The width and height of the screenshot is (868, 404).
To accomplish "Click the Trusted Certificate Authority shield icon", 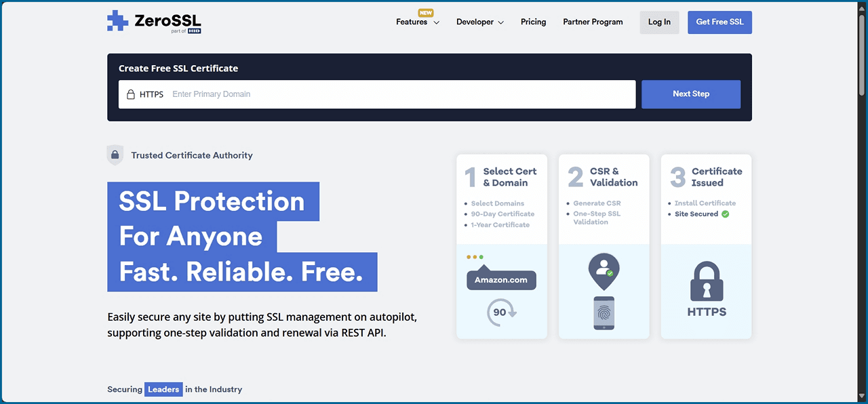I will 115,155.
